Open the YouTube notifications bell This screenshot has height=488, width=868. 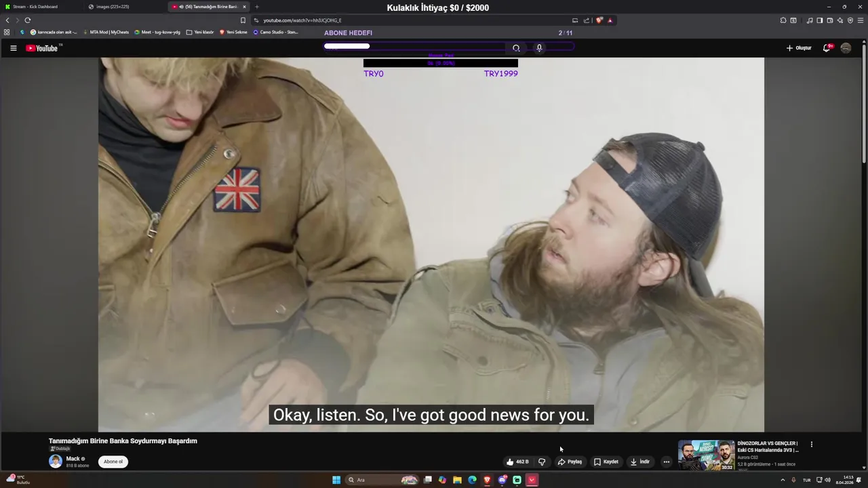827,48
